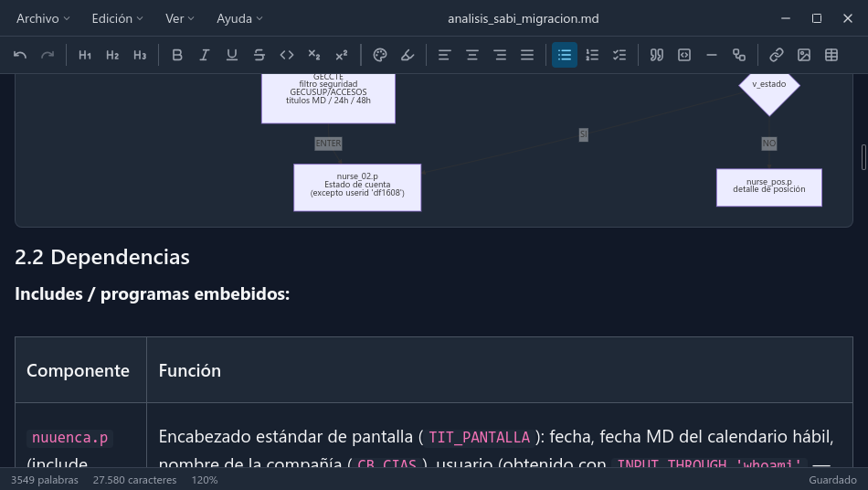
Task: Align text left
Action: (445, 55)
